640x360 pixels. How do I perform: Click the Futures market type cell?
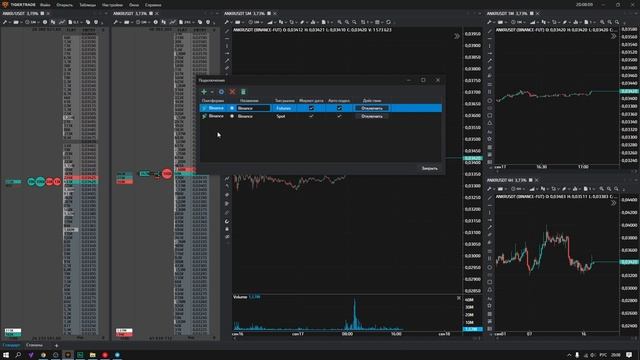284,108
